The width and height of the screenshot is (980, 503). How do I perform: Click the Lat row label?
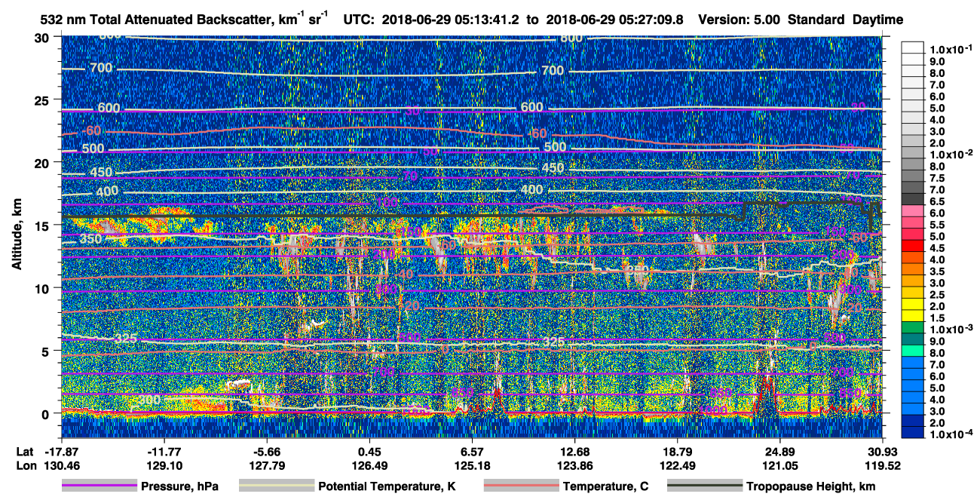(25, 452)
